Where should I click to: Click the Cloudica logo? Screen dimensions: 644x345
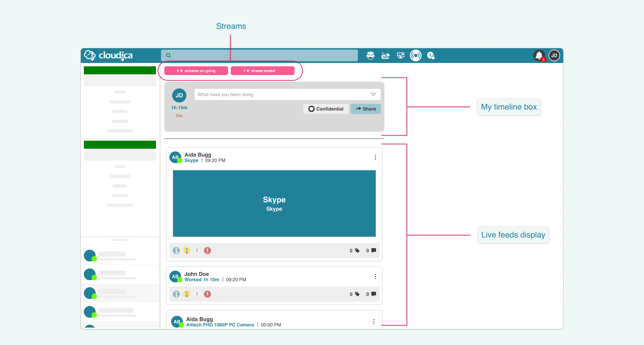108,55
